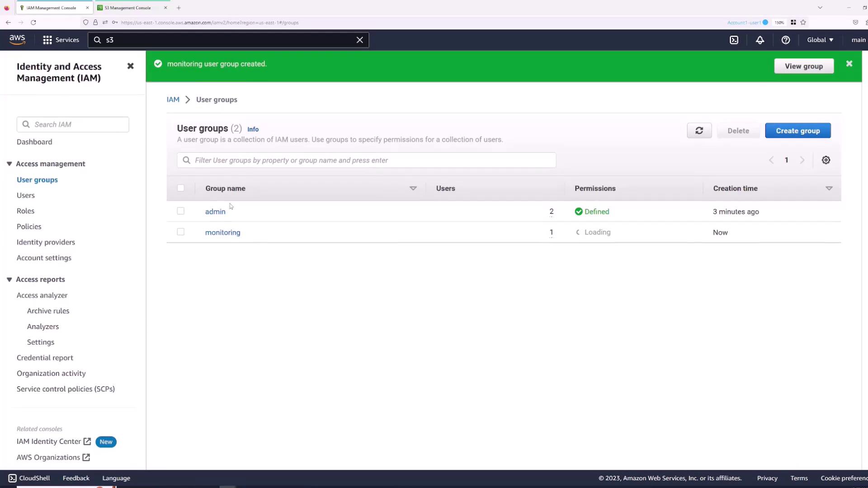The width and height of the screenshot is (868, 488).
Task: Open the Global region dropdown
Action: pyautogui.click(x=820, y=40)
